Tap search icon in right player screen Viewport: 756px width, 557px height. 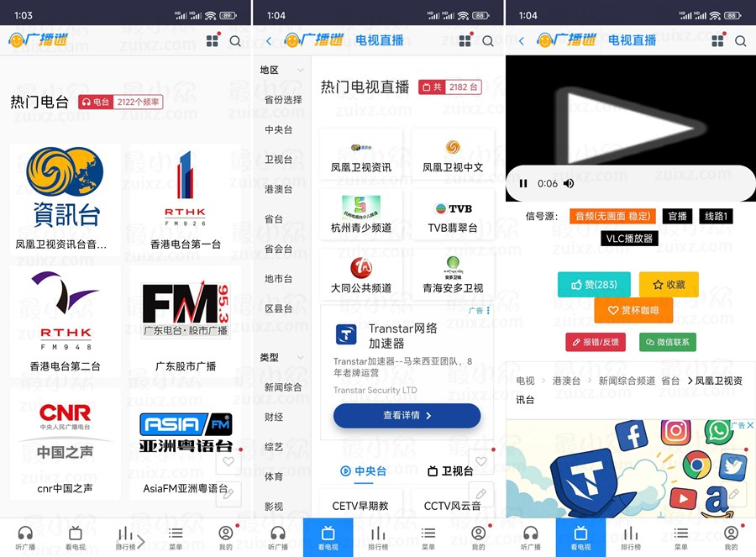(741, 41)
